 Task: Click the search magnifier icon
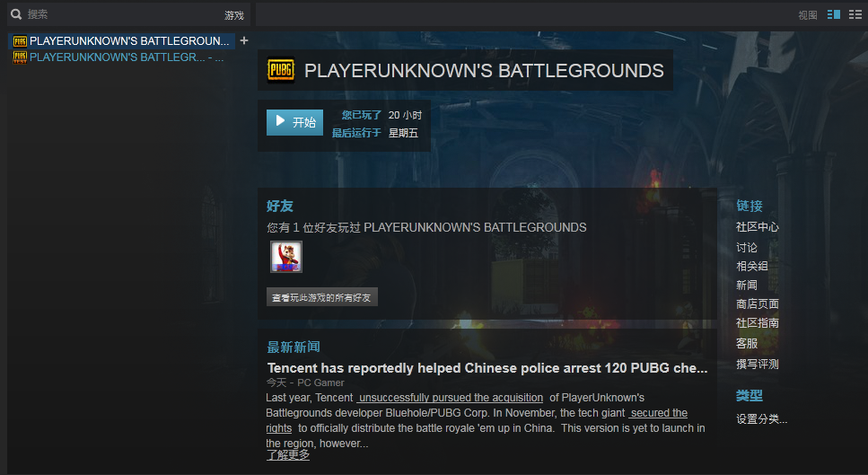pyautogui.click(x=16, y=14)
